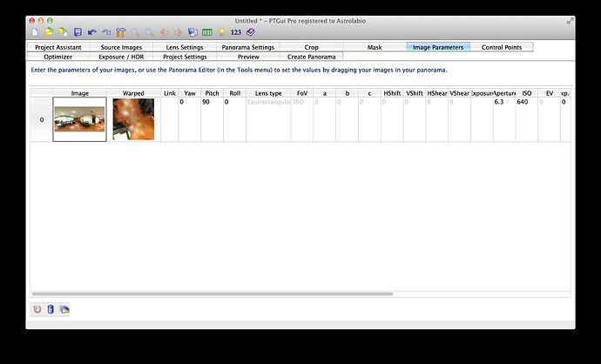601x364 pixels.
Task: Open the Create Panorama tab
Action: tap(312, 57)
